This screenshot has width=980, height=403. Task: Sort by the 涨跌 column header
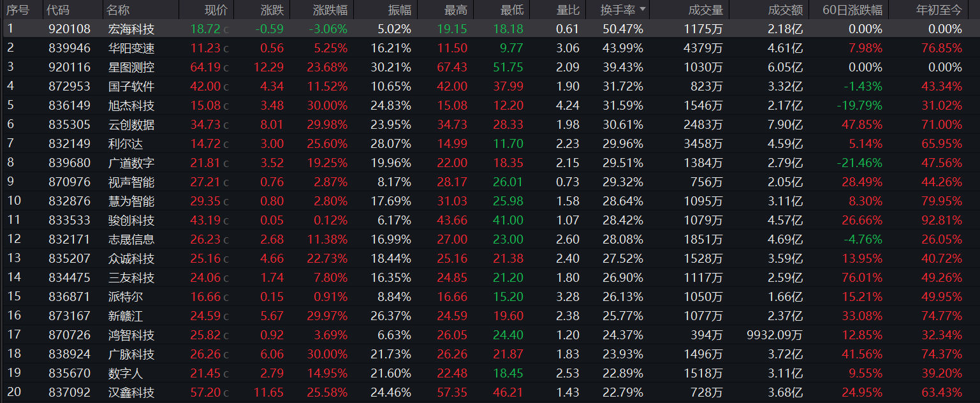coord(272,10)
